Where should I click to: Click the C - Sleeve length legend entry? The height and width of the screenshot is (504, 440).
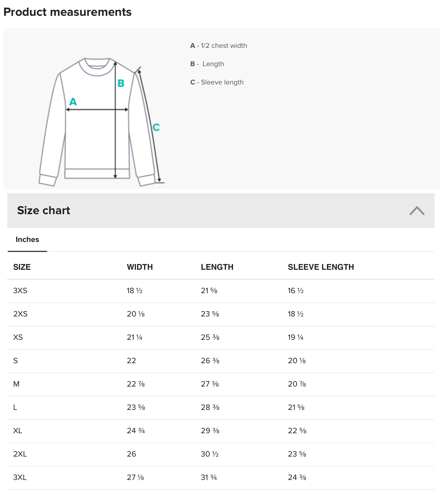click(217, 82)
